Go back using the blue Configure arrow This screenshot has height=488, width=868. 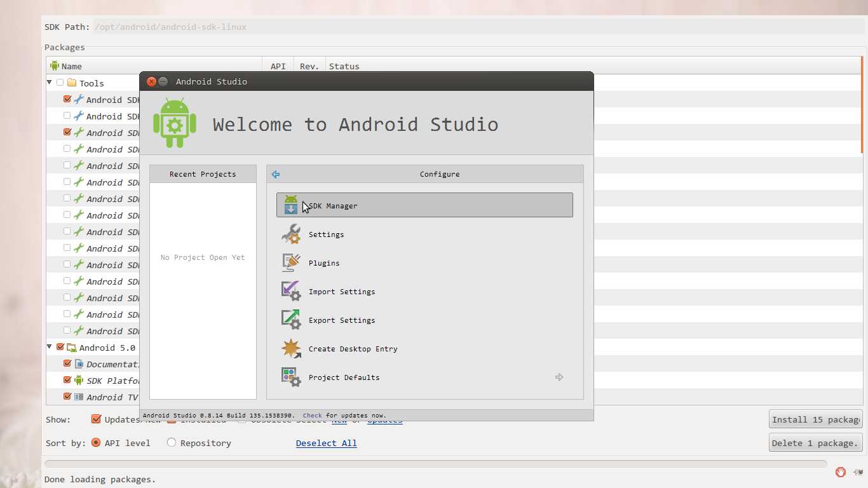pos(276,174)
